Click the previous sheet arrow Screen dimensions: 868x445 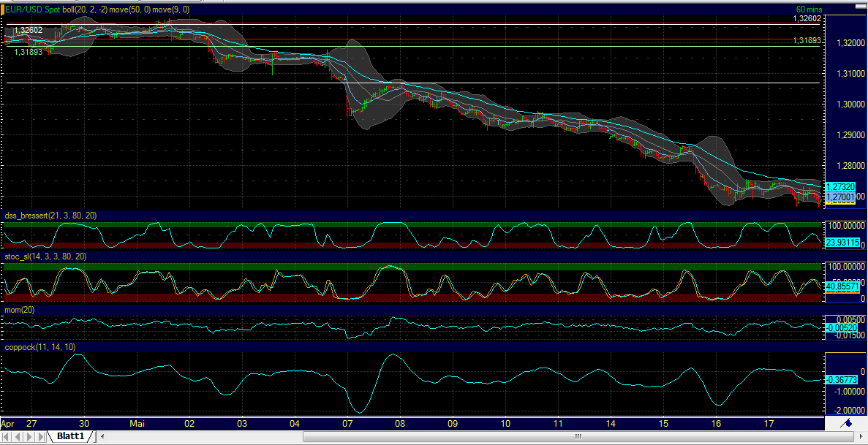(17, 436)
